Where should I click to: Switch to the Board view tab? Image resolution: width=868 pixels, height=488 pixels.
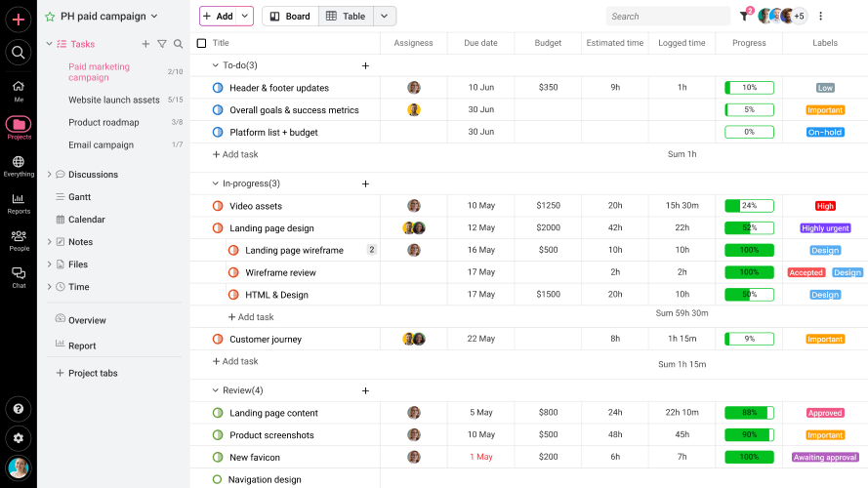coord(289,17)
